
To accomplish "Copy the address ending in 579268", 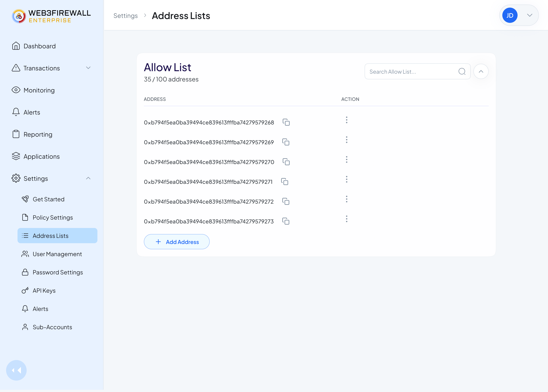I will [x=286, y=122].
